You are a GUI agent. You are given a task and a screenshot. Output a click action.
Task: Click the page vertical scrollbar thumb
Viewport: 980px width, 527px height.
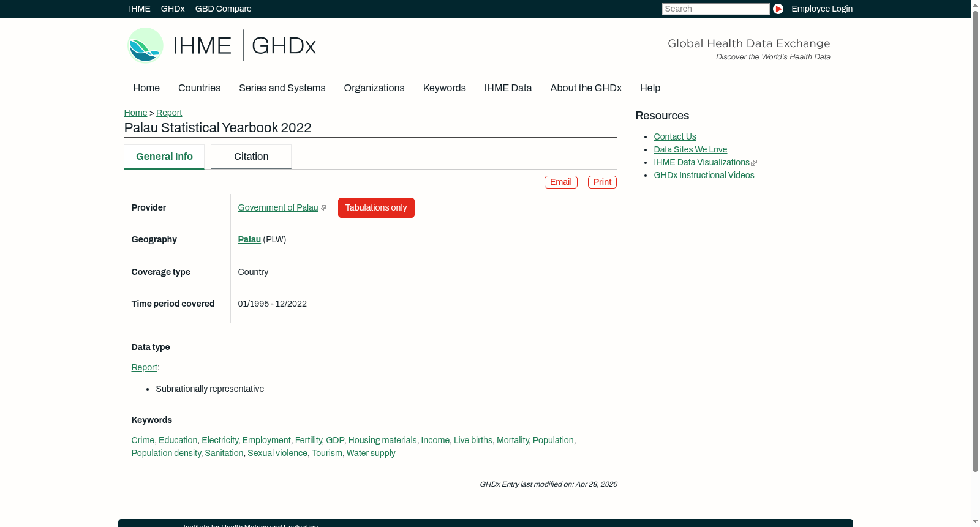pos(975,241)
